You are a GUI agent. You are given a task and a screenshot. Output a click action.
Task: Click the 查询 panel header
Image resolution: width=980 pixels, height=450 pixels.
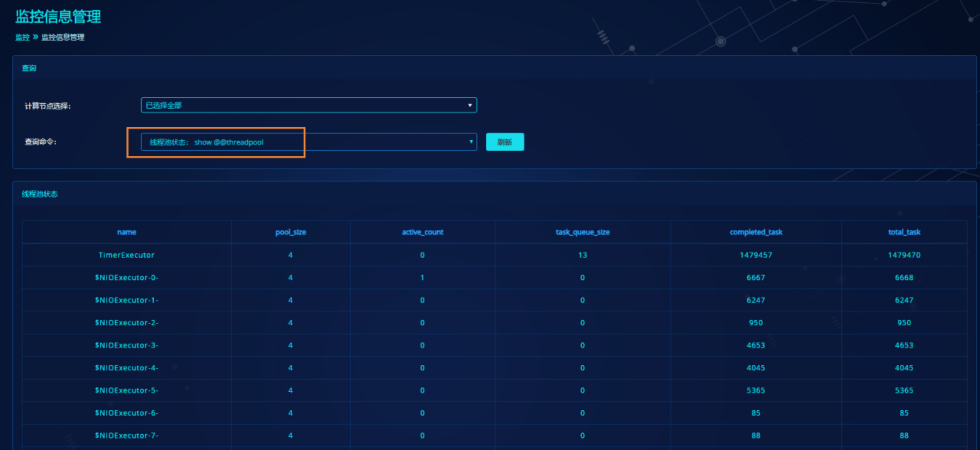(x=29, y=68)
